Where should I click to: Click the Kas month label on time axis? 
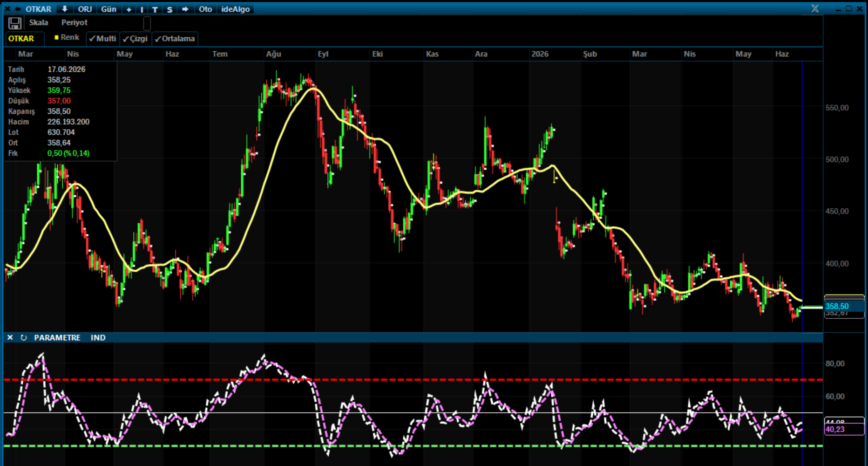(x=432, y=54)
